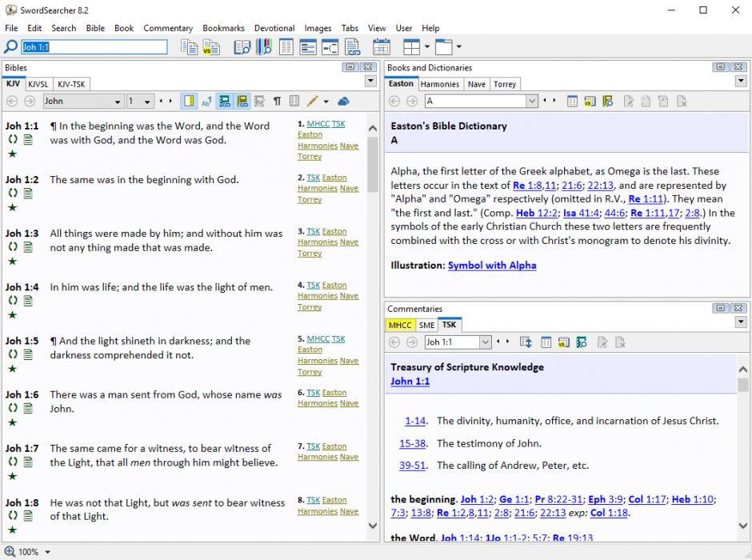Click the highlighter pencil icon in Bibles toolbar
The width and height of the screenshot is (752, 560).
[x=313, y=101]
